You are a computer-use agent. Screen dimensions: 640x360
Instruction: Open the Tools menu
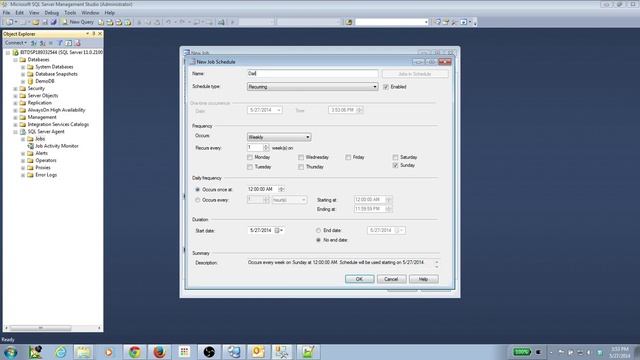[70, 13]
